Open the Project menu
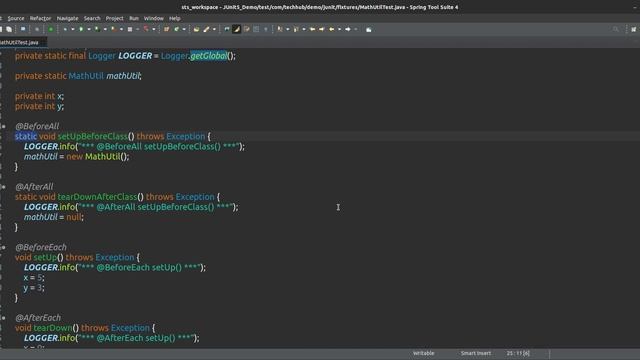 [x=114, y=18]
